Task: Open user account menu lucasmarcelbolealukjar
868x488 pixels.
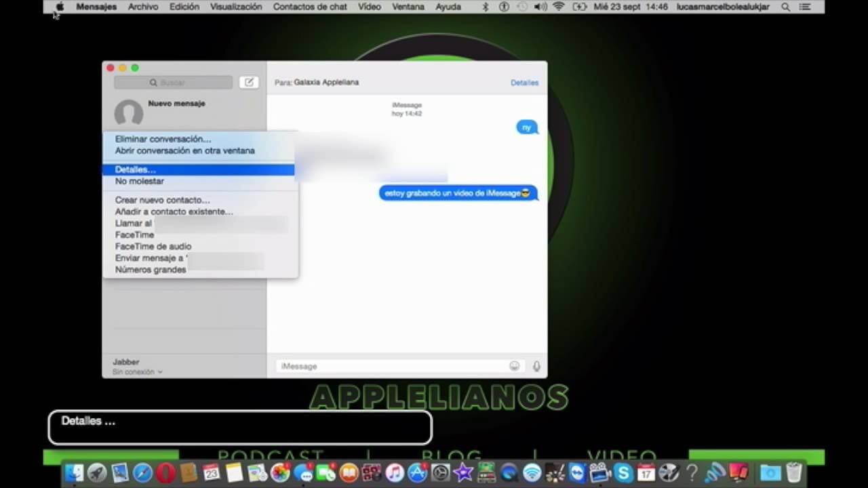Action: [723, 7]
